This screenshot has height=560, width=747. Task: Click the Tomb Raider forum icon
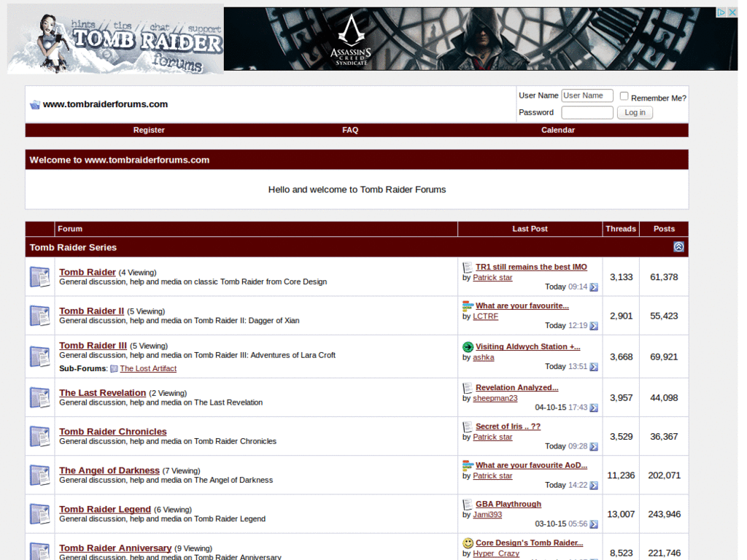click(39, 276)
